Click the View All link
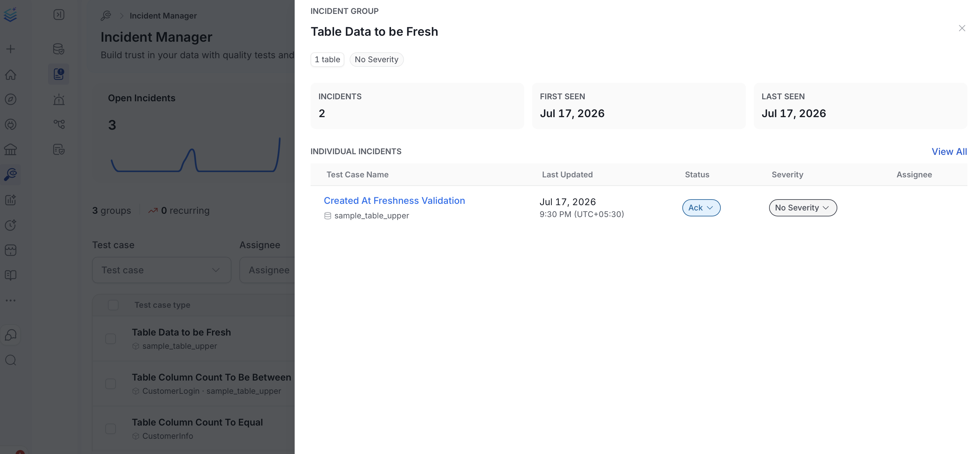The image size is (980, 454). click(949, 151)
